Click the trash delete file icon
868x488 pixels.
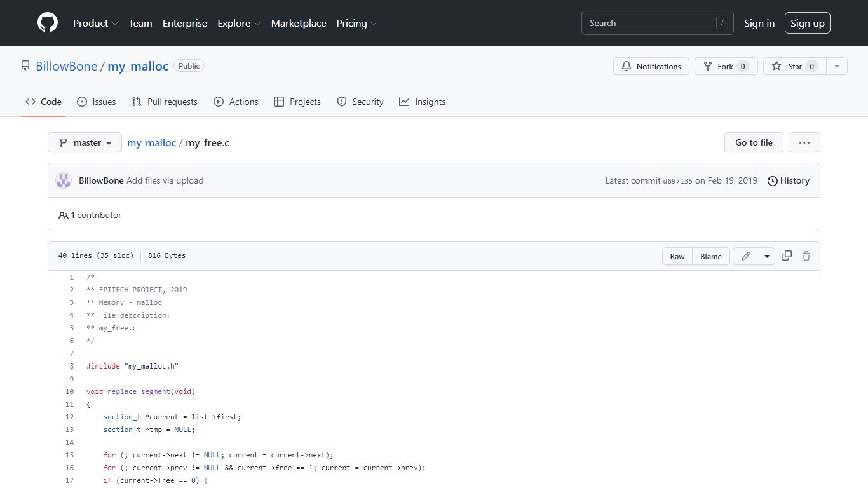(x=806, y=256)
